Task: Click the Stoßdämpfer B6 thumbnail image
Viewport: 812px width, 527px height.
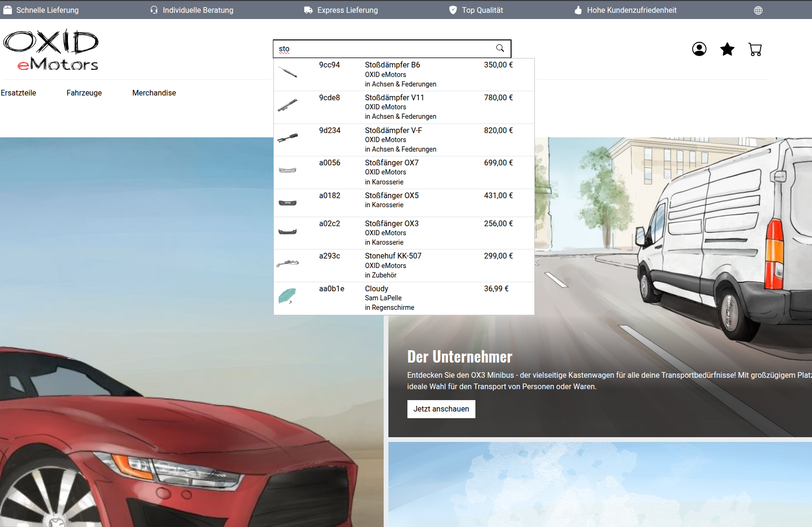Action: 288,72
